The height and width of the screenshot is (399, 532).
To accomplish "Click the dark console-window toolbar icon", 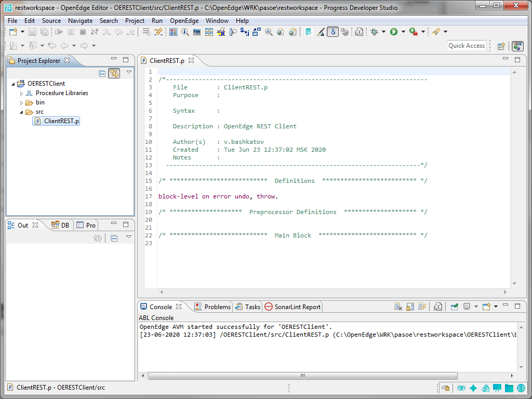I will click(x=197, y=32).
